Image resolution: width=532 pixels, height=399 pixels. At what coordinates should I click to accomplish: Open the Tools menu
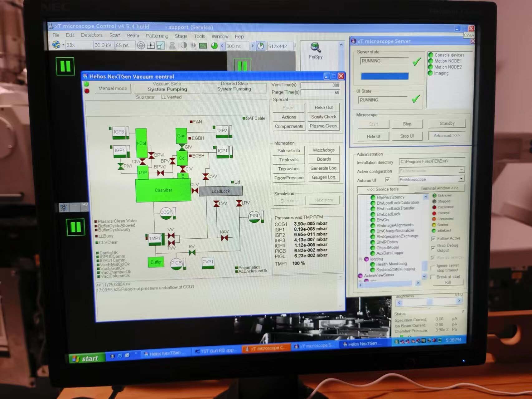tap(199, 36)
